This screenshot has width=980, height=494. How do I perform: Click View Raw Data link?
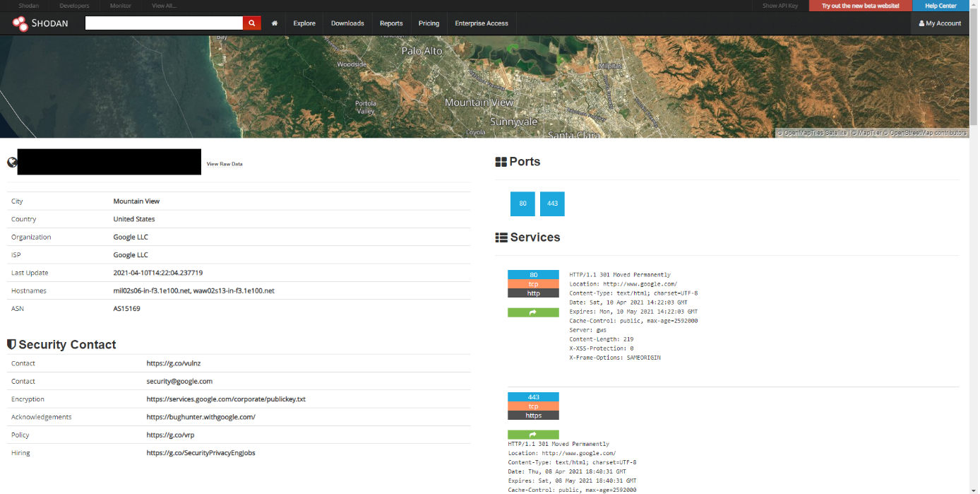225,164
